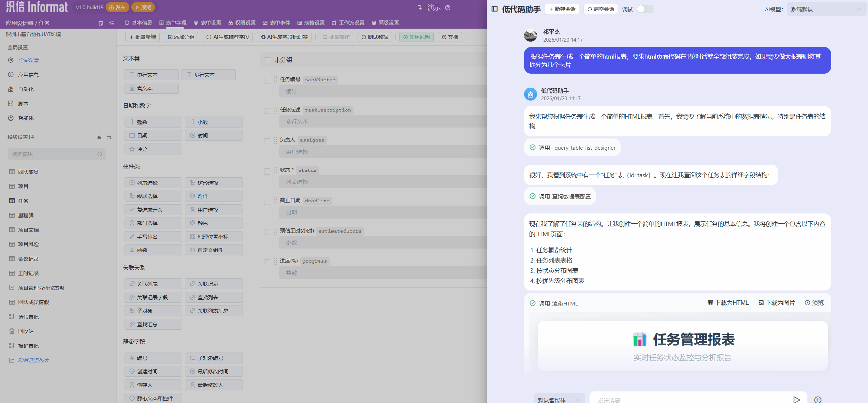Tick the 任务编号 field checkbox
The height and width of the screenshot is (403, 868).
click(267, 80)
